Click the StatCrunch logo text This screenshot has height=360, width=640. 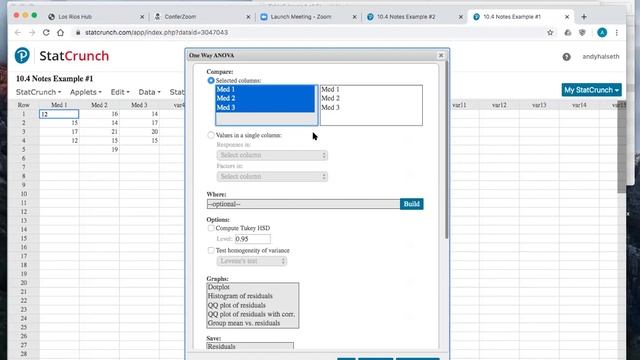point(74,56)
